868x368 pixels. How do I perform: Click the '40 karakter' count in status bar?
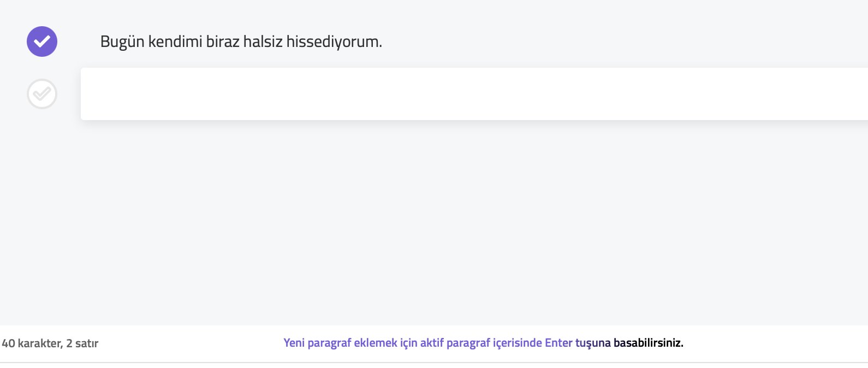tap(31, 343)
